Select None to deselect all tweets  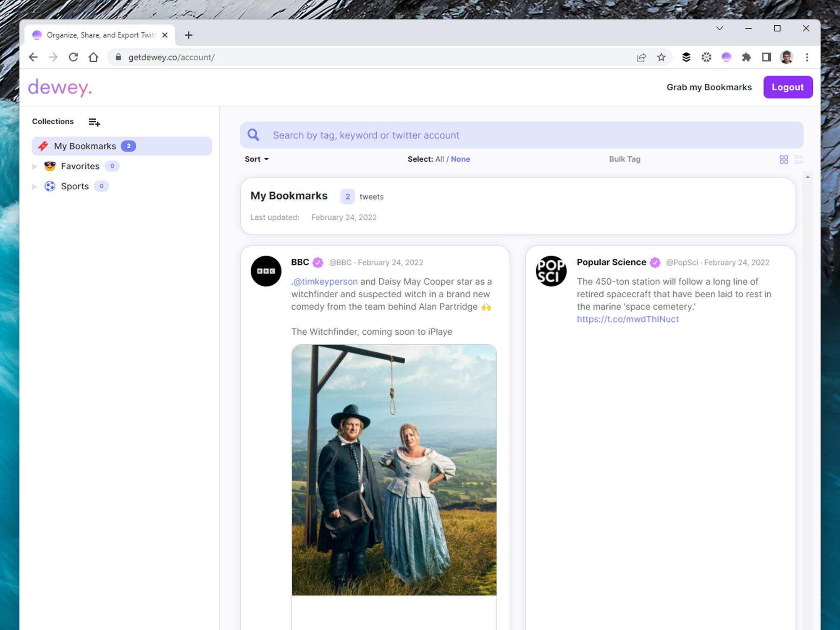[x=460, y=159]
